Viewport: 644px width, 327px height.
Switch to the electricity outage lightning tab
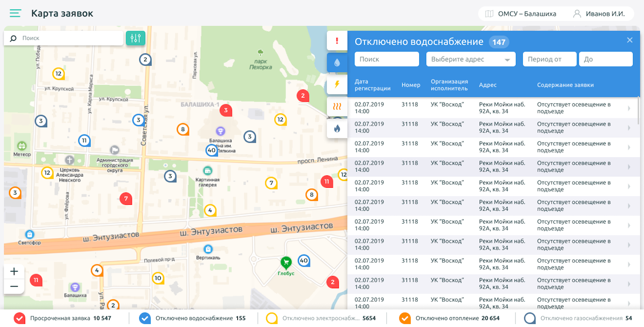337,84
